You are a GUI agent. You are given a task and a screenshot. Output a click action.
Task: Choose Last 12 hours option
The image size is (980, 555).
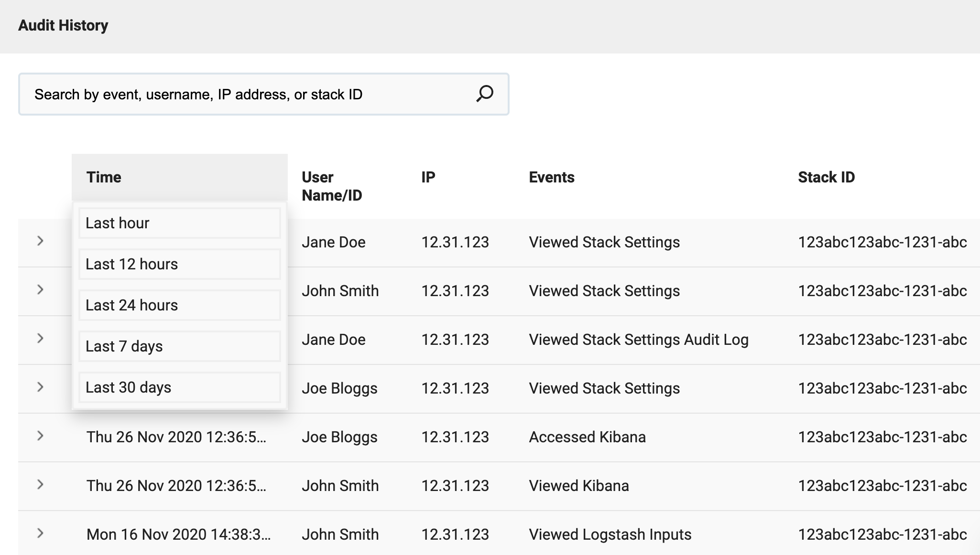[x=179, y=264]
